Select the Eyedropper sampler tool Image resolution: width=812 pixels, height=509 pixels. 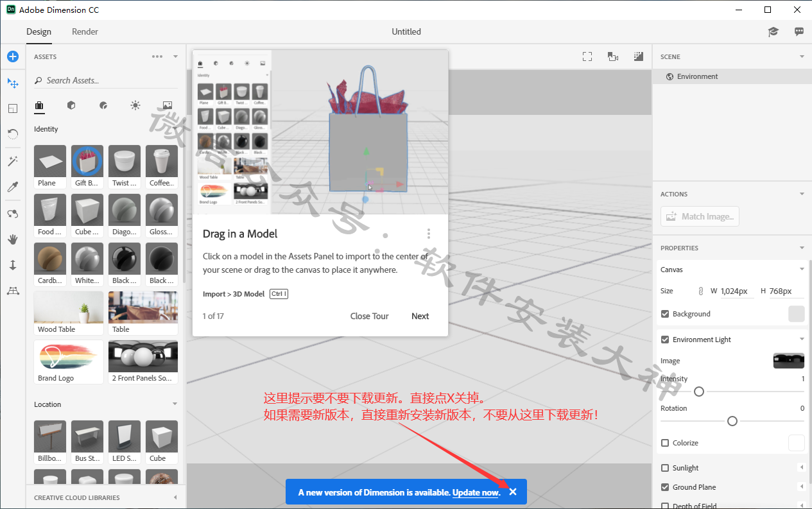pyautogui.click(x=13, y=187)
